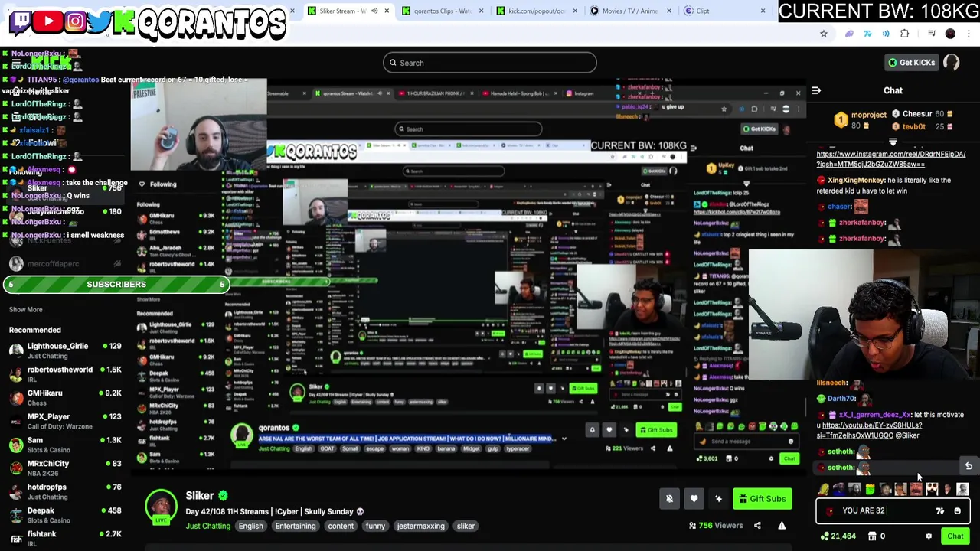Image resolution: width=980 pixels, height=551 pixels.
Task: Click the Sliker streamer avatar
Action: tap(161, 507)
